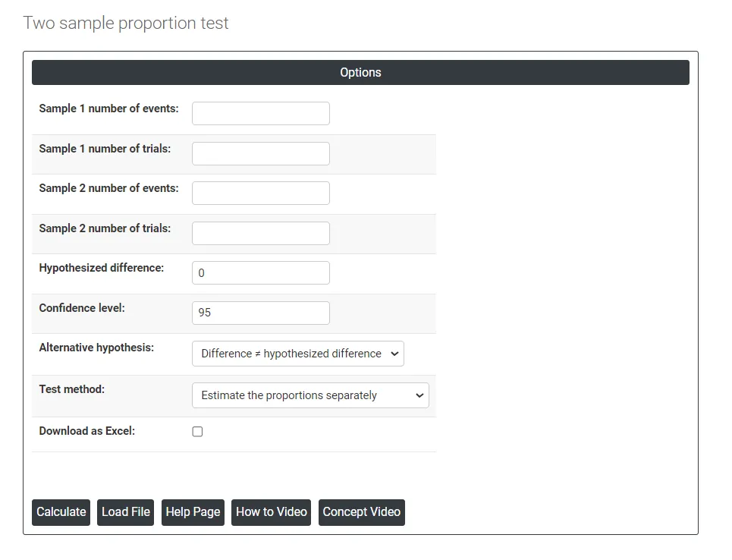
Task: Click the Sample 1 number of events field
Action: tap(260, 114)
